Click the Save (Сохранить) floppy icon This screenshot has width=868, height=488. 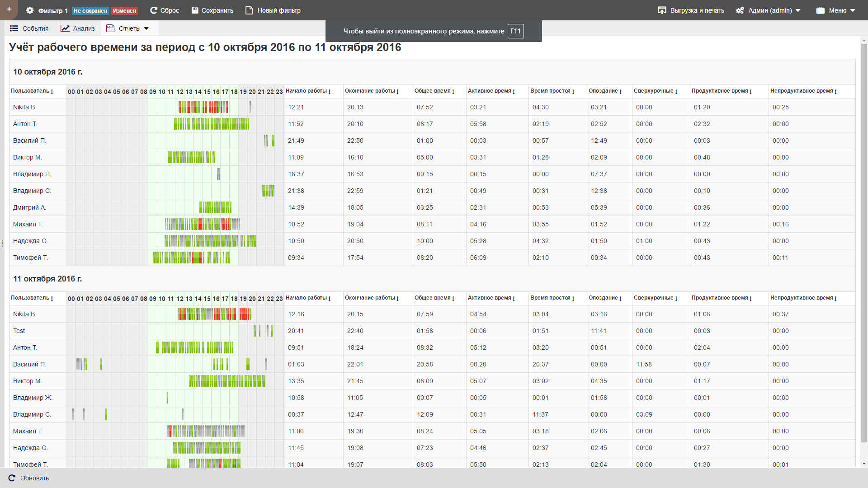pos(195,10)
